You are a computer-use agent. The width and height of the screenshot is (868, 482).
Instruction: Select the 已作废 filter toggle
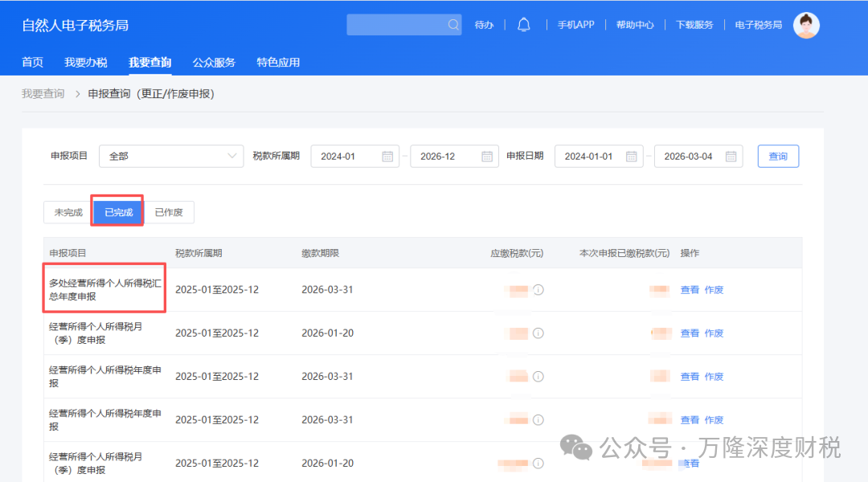click(x=169, y=213)
